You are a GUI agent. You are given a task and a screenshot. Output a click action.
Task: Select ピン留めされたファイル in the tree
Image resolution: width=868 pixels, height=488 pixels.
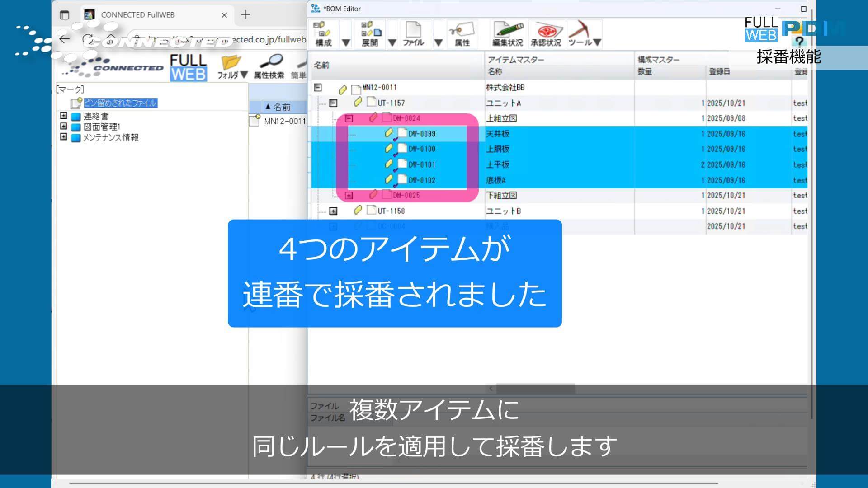[x=120, y=103]
